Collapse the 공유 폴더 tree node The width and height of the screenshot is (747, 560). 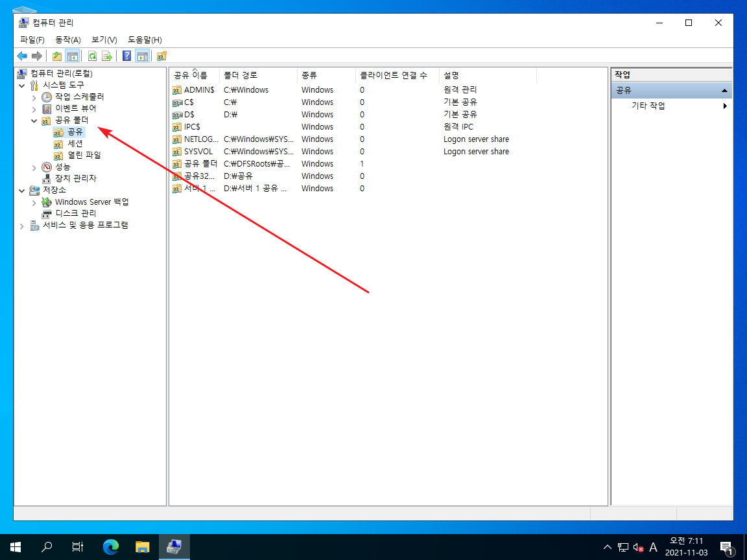(x=34, y=121)
